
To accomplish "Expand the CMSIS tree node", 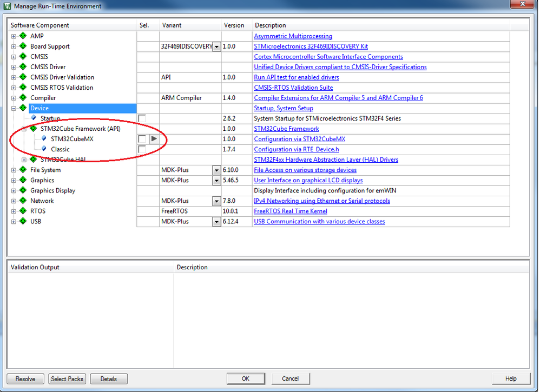I will (14, 57).
